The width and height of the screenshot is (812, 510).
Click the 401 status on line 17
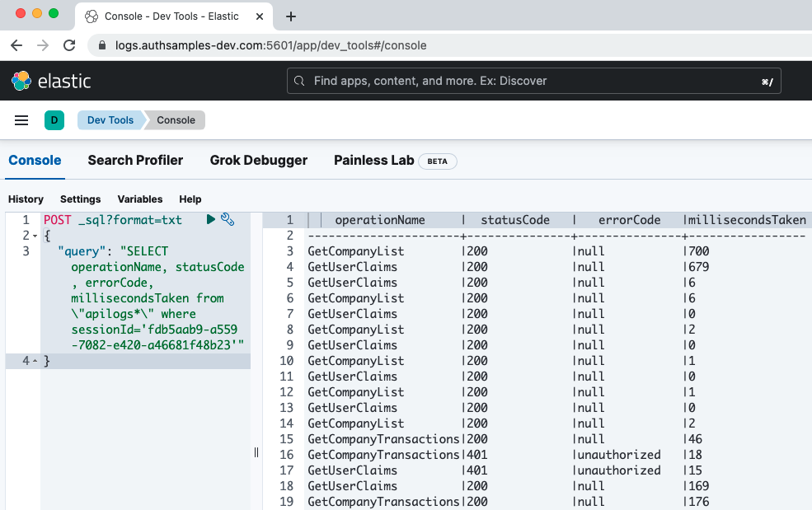coord(477,470)
